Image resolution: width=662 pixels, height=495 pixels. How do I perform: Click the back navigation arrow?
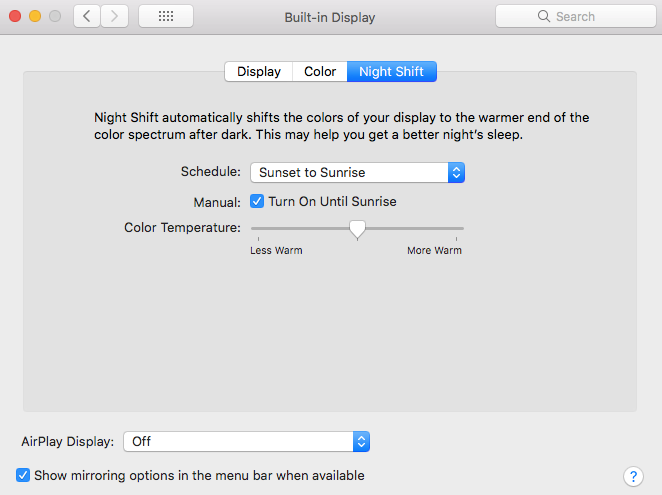87,16
